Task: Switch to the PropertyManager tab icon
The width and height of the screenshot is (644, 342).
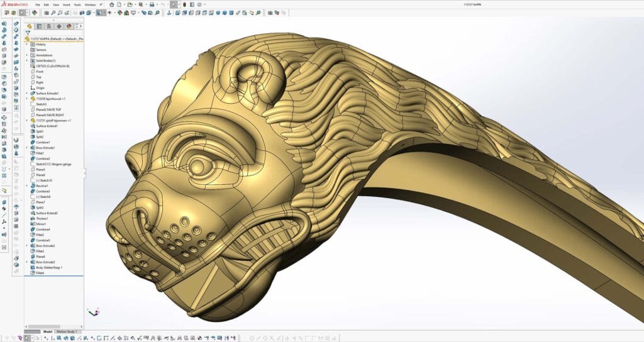Action: (39, 26)
